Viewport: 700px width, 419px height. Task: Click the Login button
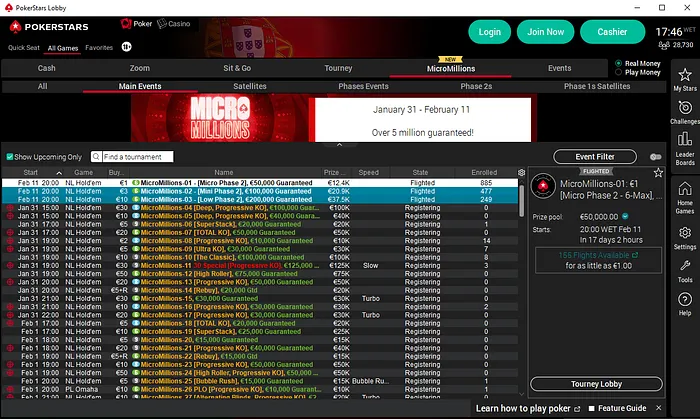pos(490,32)
